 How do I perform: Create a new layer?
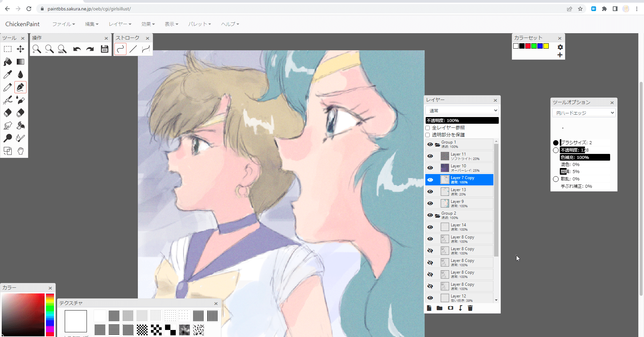pos(429,308)
